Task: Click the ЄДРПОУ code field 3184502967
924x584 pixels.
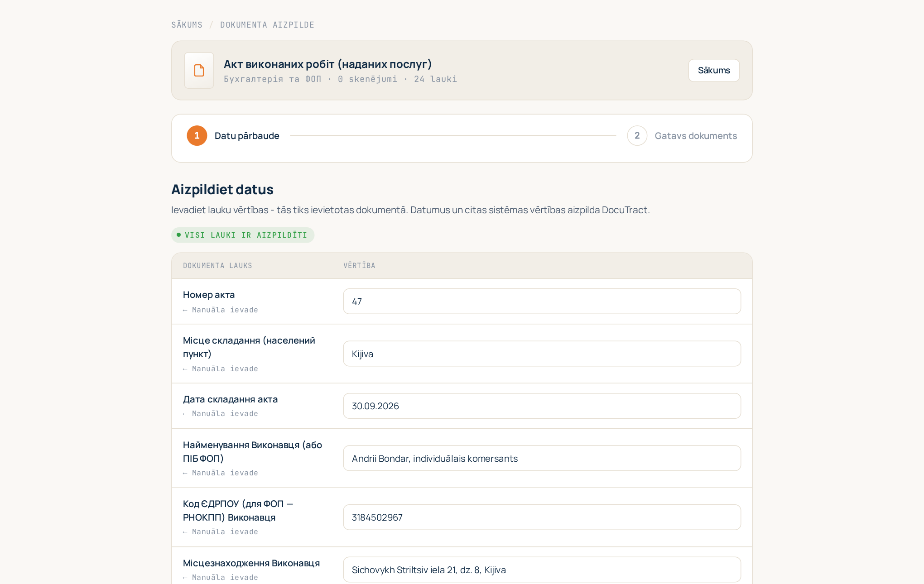Action: point(542,517)
